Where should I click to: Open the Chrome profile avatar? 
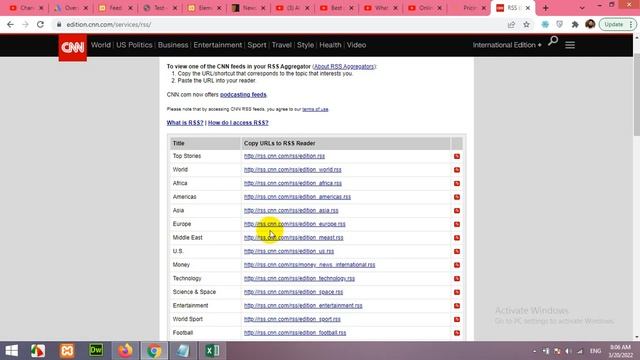590,24
